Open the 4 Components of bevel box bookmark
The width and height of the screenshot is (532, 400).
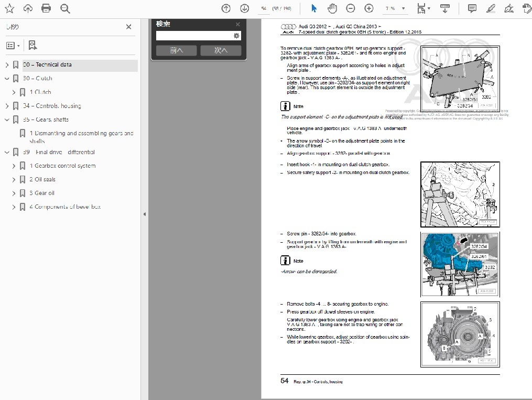[65, 207]
